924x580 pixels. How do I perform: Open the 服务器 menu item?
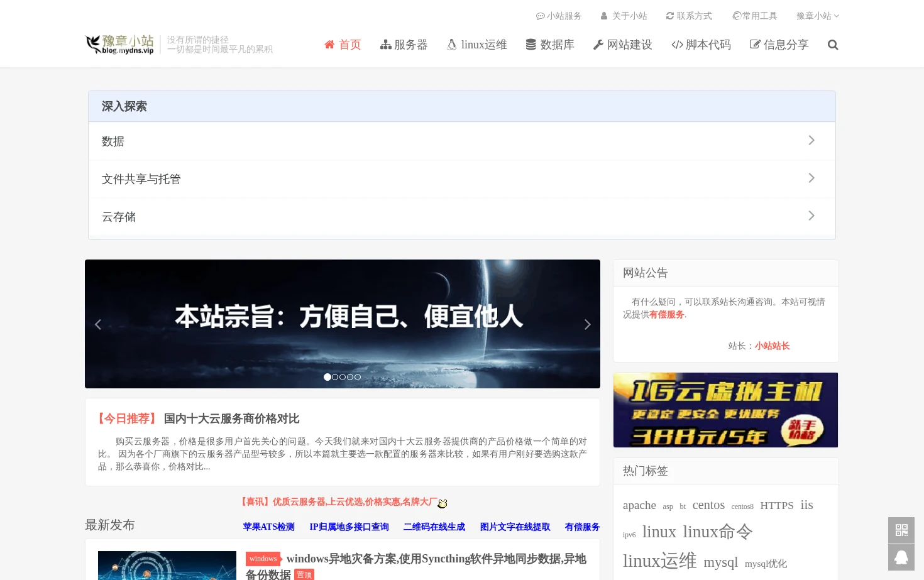404,45
